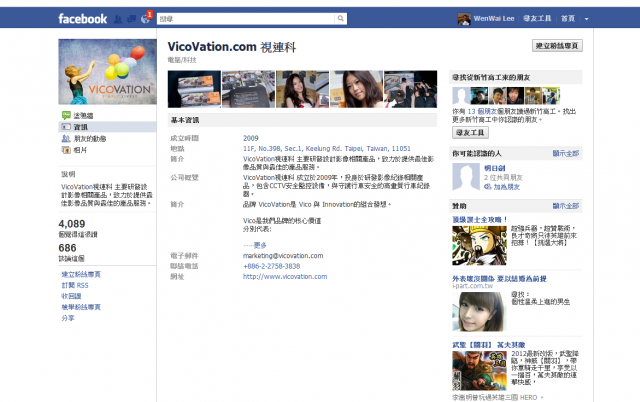Open fifth friend avatar in friend finder row
The image size is (640, 402).
click(533, 96)
